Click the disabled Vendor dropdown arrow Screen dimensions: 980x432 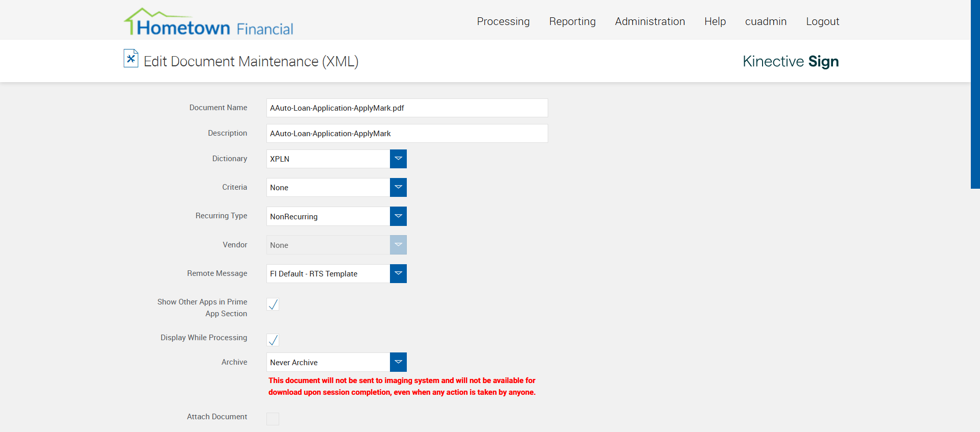click(x=398, y=245)
